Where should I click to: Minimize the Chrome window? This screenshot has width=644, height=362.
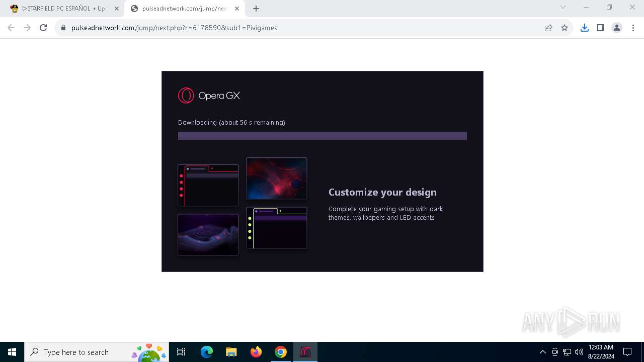click(x=586, y=7)
